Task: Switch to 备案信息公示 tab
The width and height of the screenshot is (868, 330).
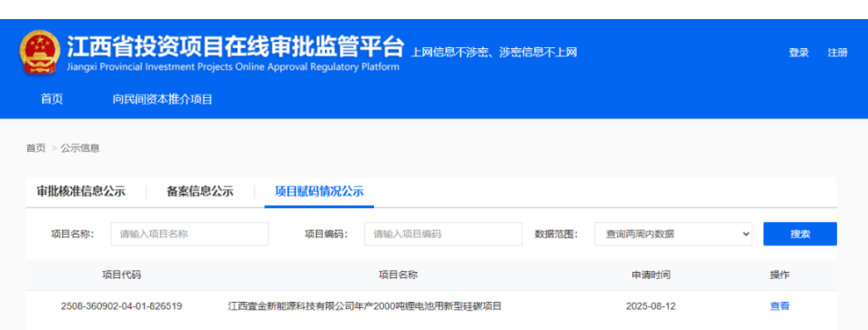Action: pos(200,192)
